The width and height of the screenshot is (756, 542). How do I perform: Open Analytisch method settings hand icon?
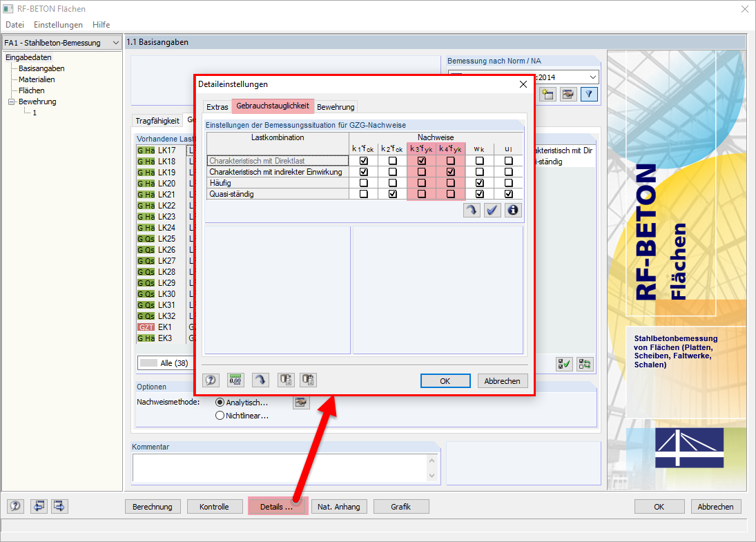pos(301,402)
